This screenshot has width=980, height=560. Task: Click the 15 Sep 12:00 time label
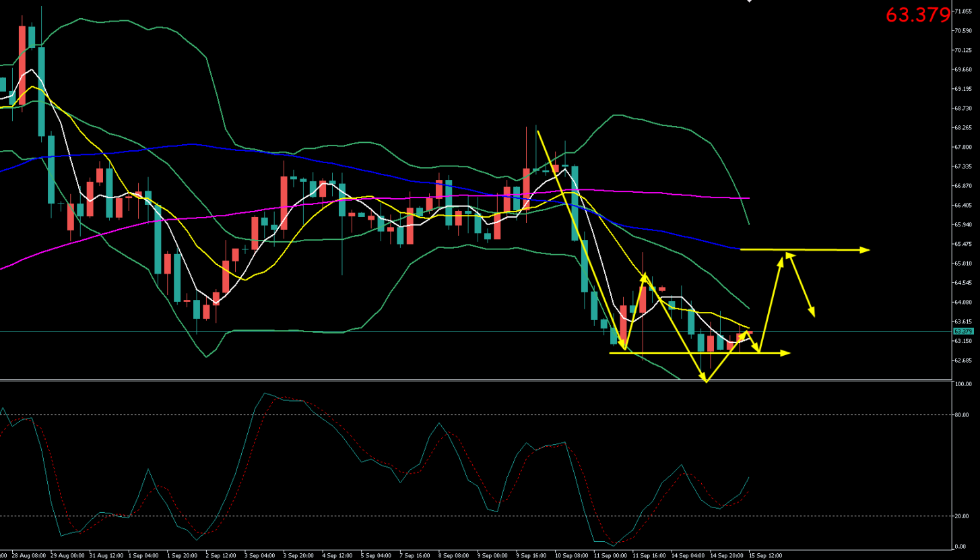766,556
